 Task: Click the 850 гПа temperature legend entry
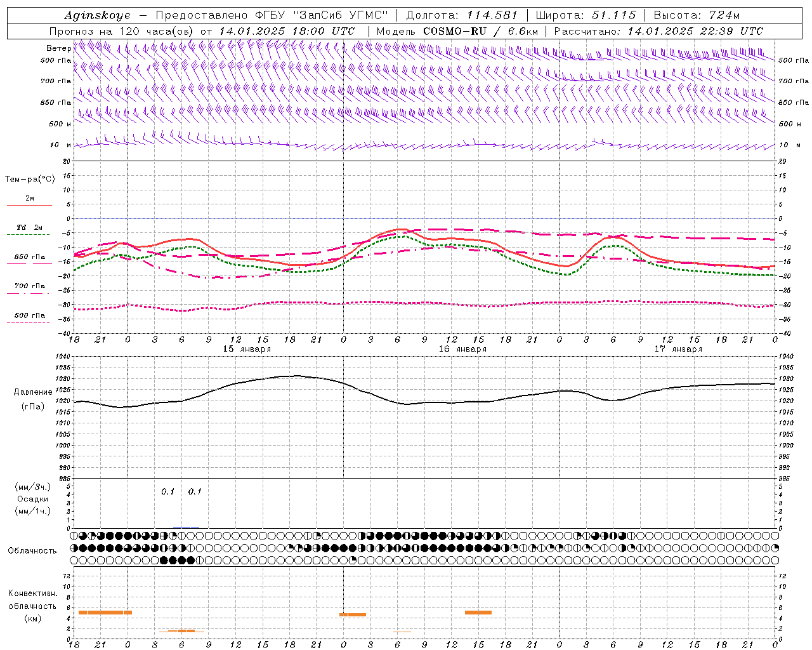(x=30, y=257)
